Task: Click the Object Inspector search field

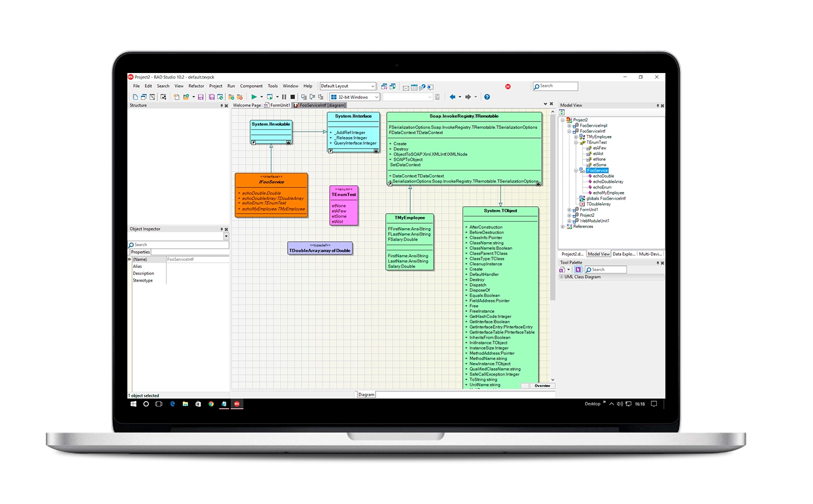Action: pyautogui.click(x=178, y=245)
